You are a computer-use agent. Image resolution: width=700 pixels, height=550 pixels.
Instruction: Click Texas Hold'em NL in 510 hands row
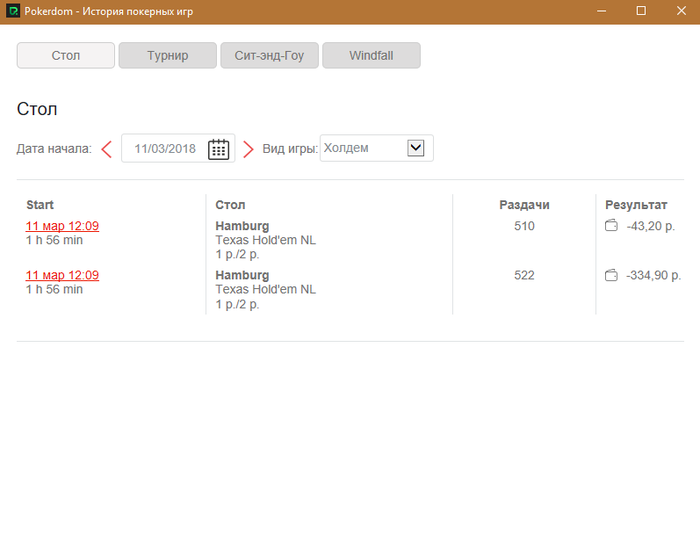(x=266, y=240)
